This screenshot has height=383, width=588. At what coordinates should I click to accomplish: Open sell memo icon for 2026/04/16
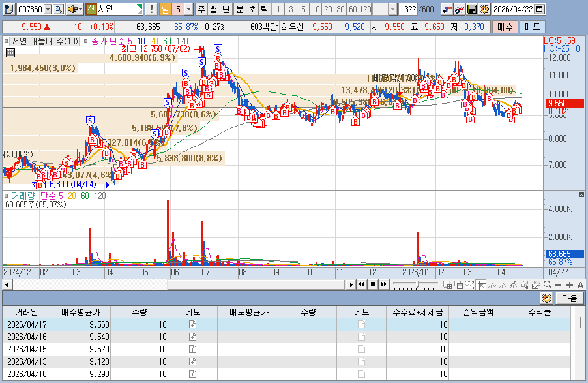(x=362, y=337)
